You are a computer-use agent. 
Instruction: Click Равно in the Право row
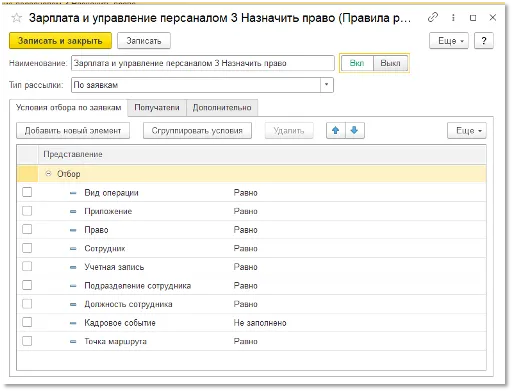point(245,230)
